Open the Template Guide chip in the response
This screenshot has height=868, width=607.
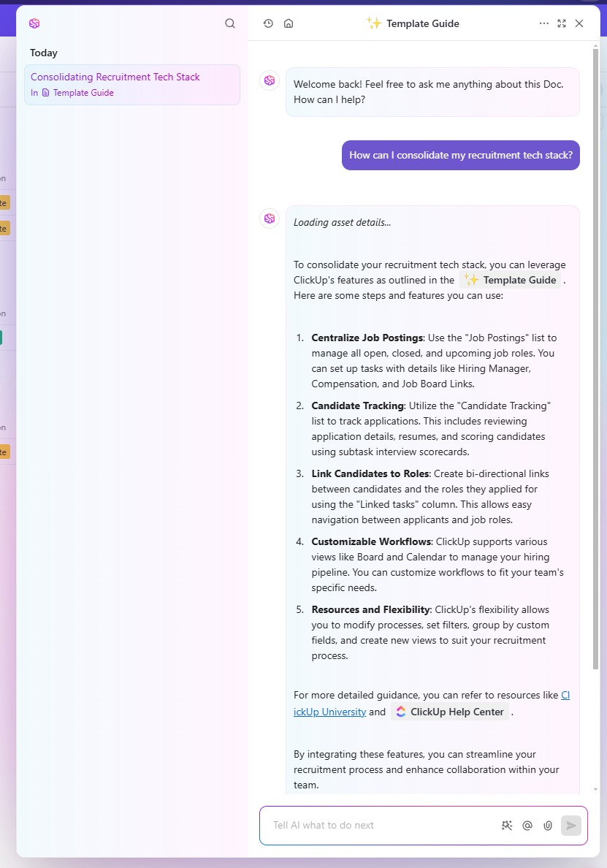coord(510,280)
